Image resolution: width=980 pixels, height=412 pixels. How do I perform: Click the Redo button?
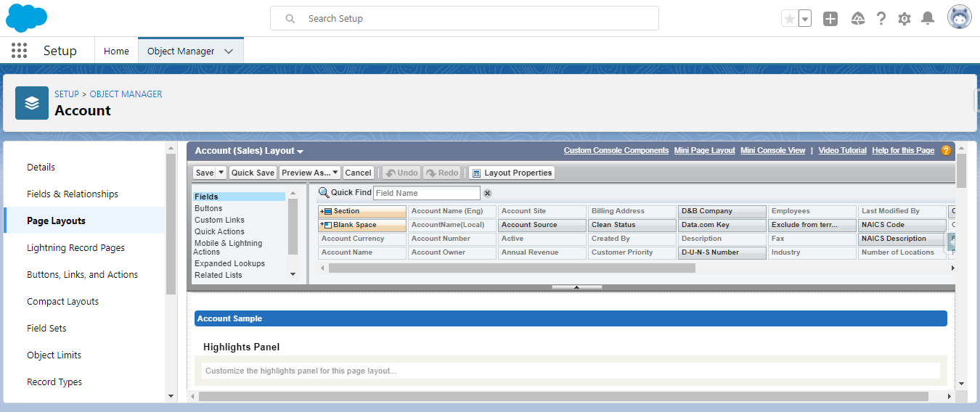[x=442, y=173]
